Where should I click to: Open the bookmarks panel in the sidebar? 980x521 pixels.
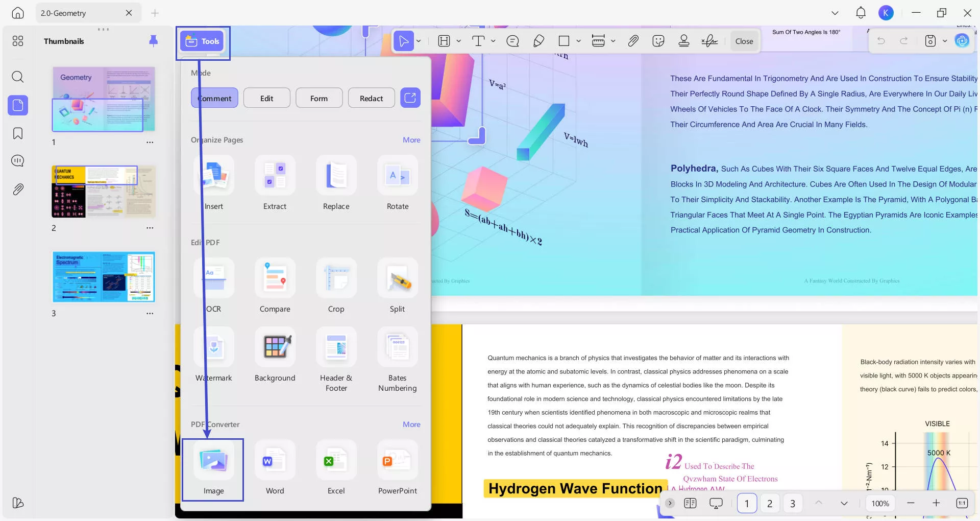(18, 133)
